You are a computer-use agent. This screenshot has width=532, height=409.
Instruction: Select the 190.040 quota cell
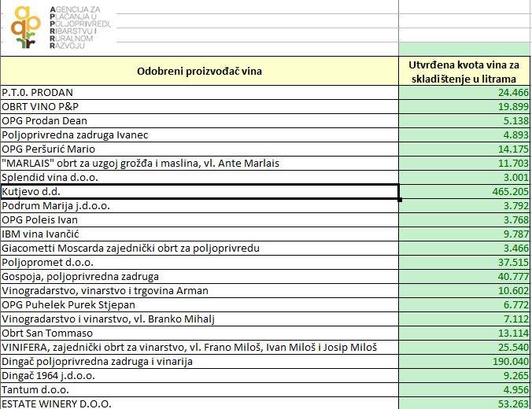pyautogui.click(x=464, y=362)
